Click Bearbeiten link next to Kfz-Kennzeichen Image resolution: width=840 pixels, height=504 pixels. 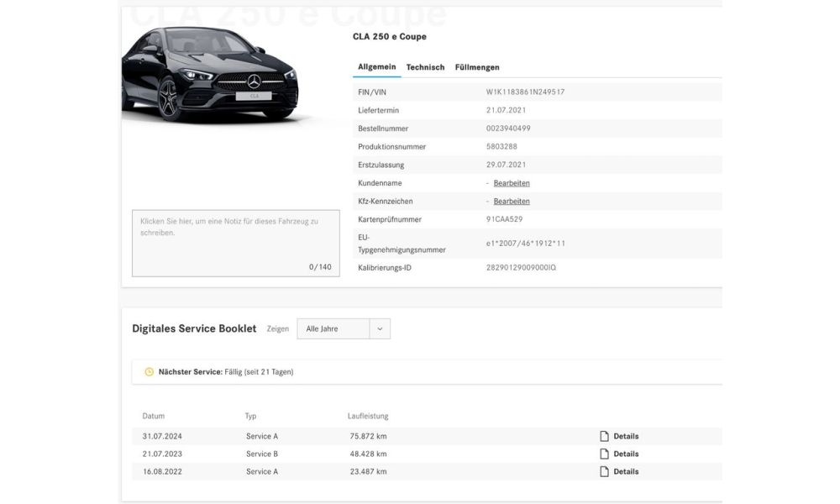coord(512,202)
